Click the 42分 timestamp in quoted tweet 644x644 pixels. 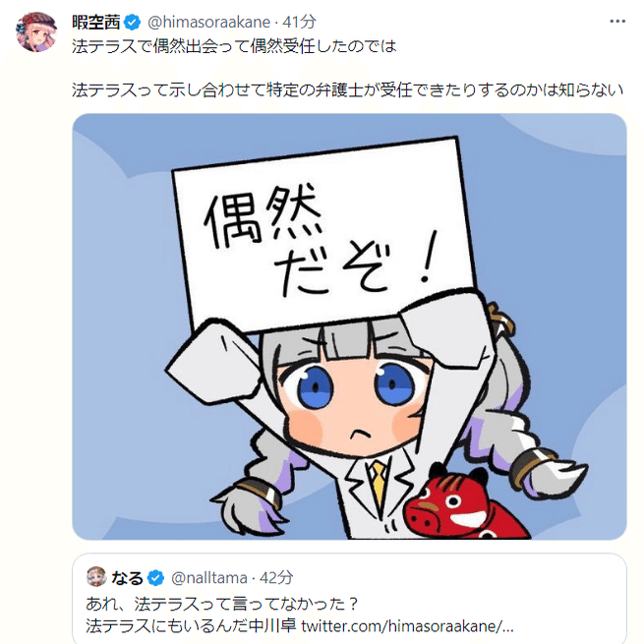pos(276,578)
